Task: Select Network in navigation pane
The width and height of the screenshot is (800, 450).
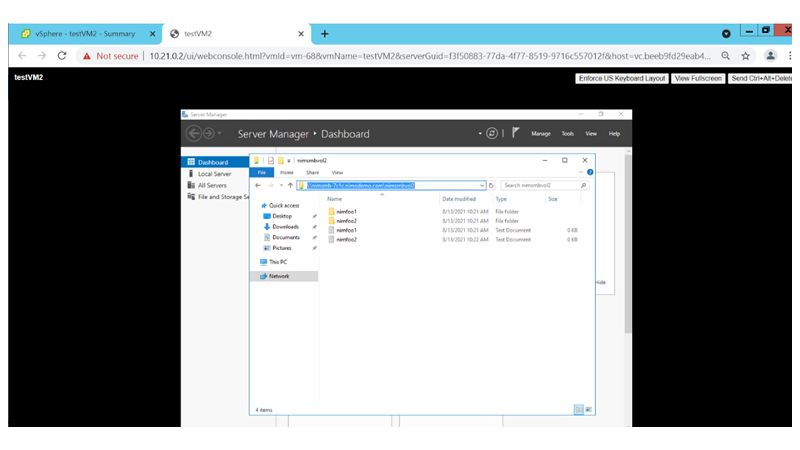Action: coord(284,276)
